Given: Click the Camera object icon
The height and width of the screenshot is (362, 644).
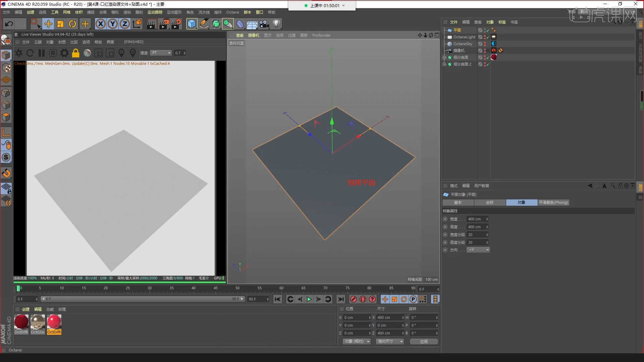Looking at the screenshot, I should [x=264, y=24].
